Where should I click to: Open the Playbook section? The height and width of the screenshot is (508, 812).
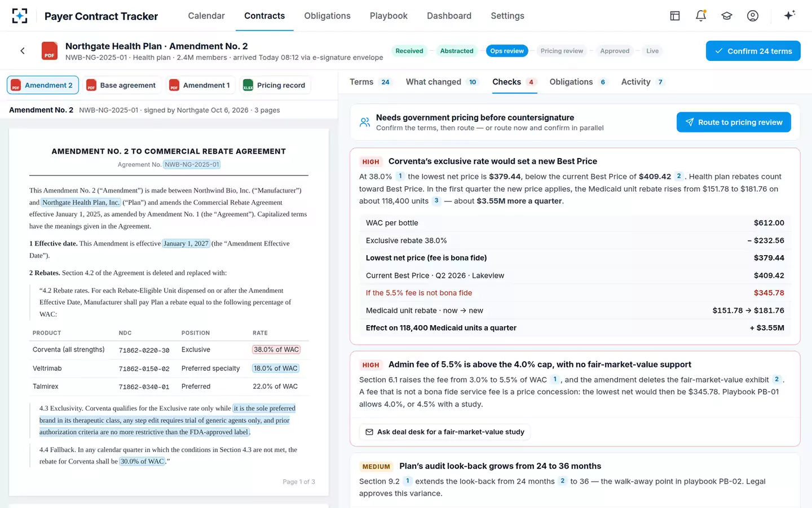pyautogui.click(x=389, y=16)
